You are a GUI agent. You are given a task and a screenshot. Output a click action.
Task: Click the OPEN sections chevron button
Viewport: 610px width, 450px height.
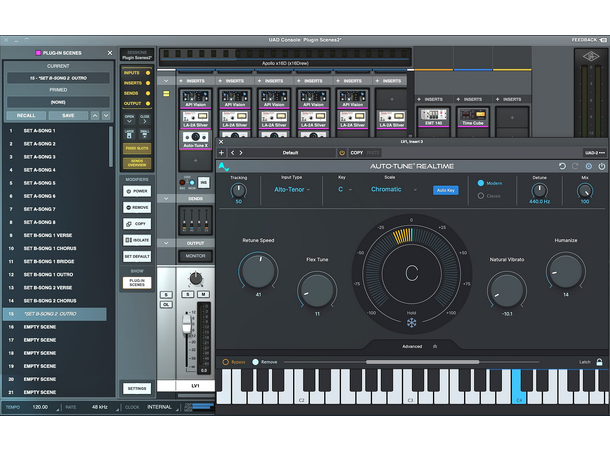(x=129, y=121)
